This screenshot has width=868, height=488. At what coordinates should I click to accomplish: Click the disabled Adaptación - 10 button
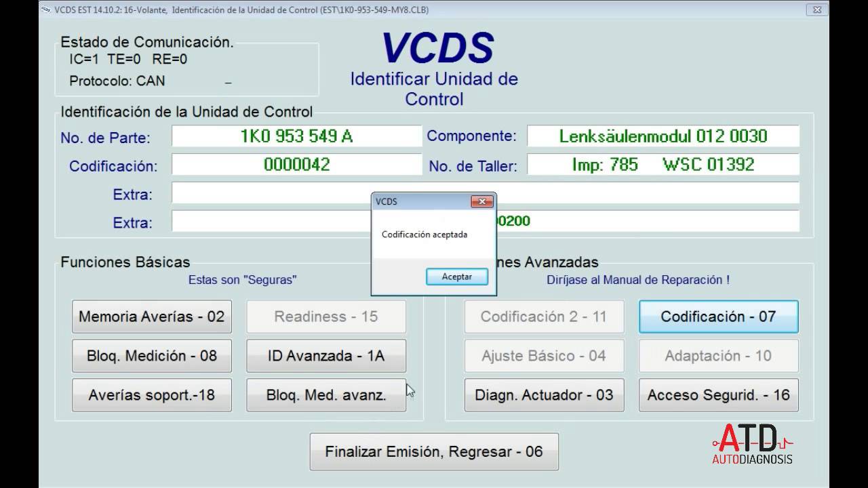click(719, 356)
